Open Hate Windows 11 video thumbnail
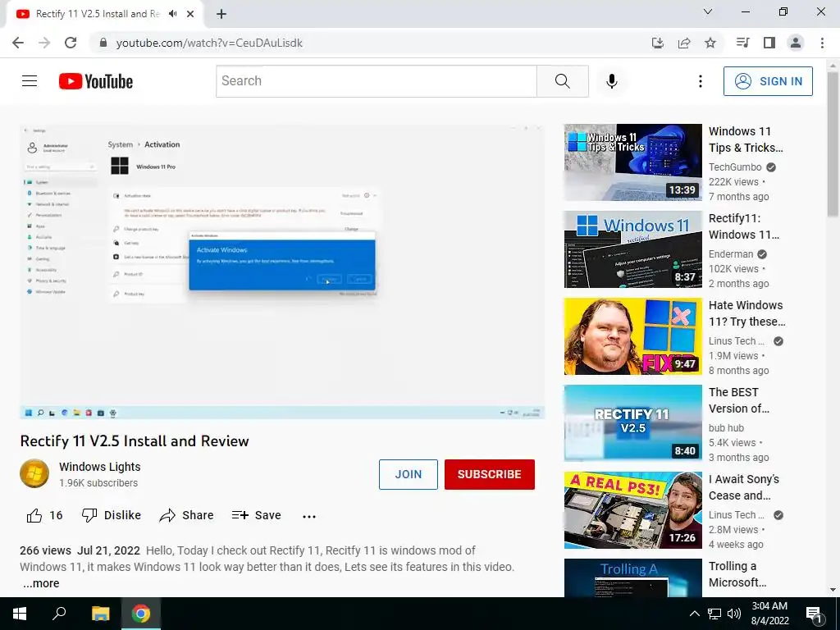This screenshot has height=630, width=840. coord(632,336)
